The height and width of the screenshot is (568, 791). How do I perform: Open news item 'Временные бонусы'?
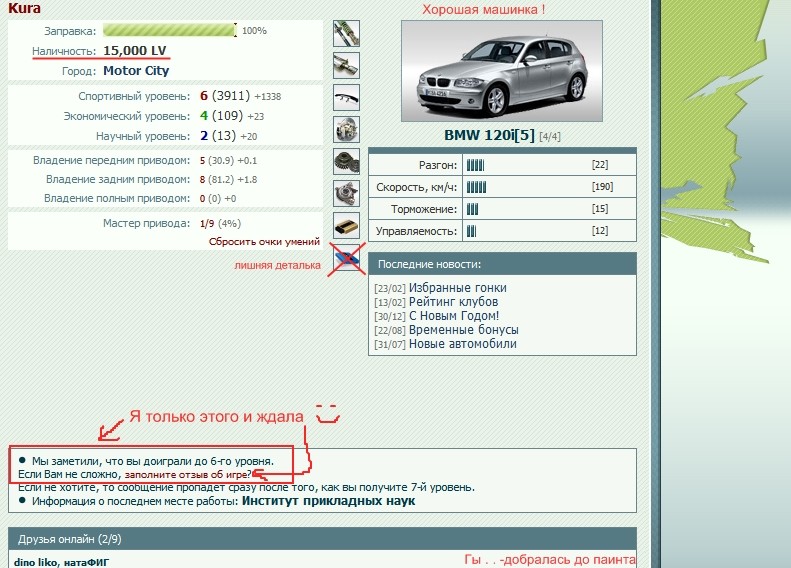pos(464,330)
